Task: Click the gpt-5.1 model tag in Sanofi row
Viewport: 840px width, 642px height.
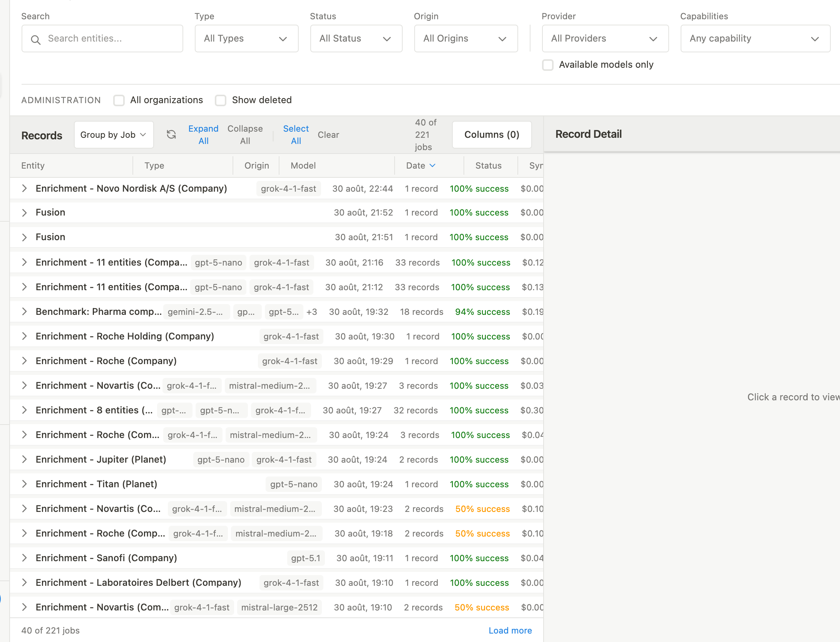Action: [x=306, y=558]
